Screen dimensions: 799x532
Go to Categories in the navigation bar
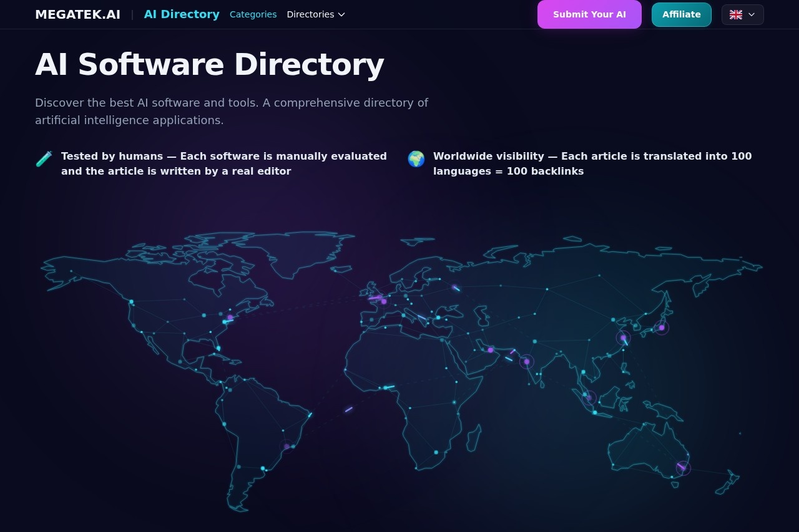point(253,14)
